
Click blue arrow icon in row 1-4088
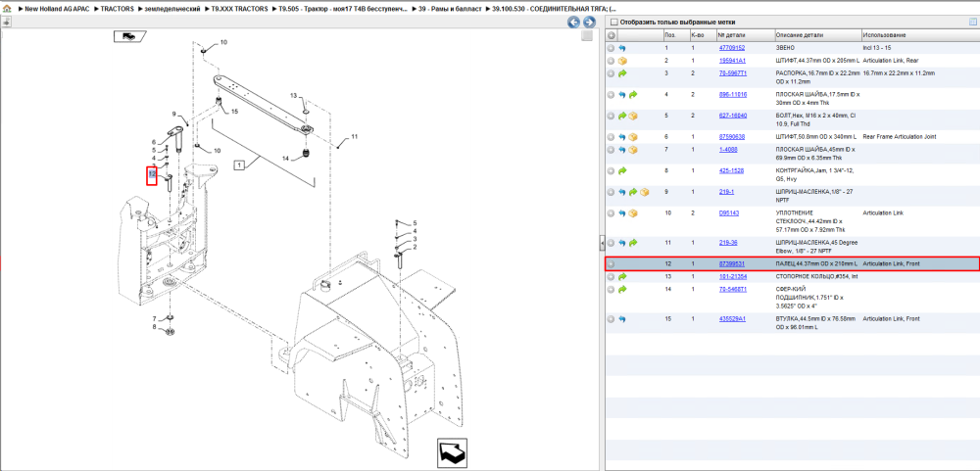coord(622,150)
